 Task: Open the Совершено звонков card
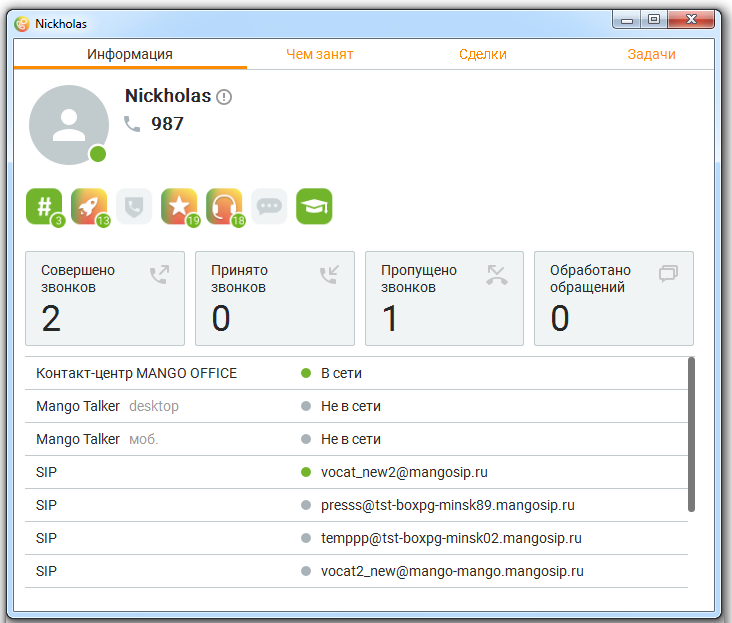pyautogui.click(x=105, y=299)
